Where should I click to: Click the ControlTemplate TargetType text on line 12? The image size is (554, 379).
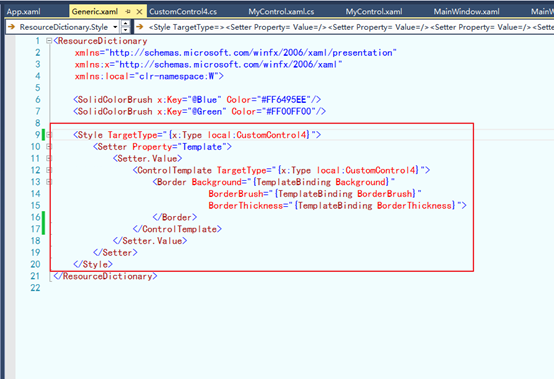coord(282,170)
